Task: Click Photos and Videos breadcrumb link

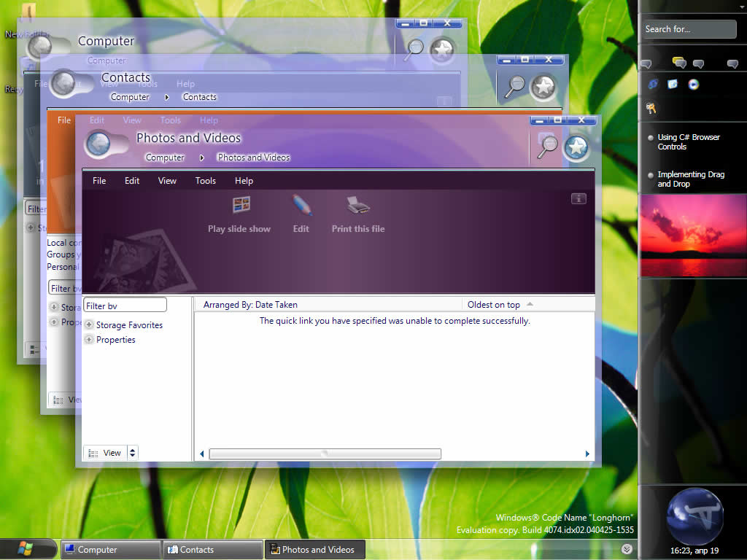Action: pyautogui.click(x=253, y=157)
